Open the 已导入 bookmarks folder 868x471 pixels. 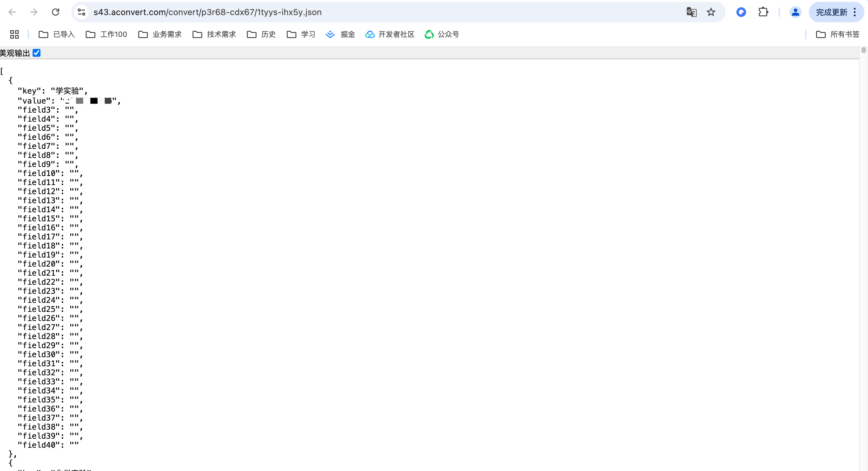coord(57,34)
